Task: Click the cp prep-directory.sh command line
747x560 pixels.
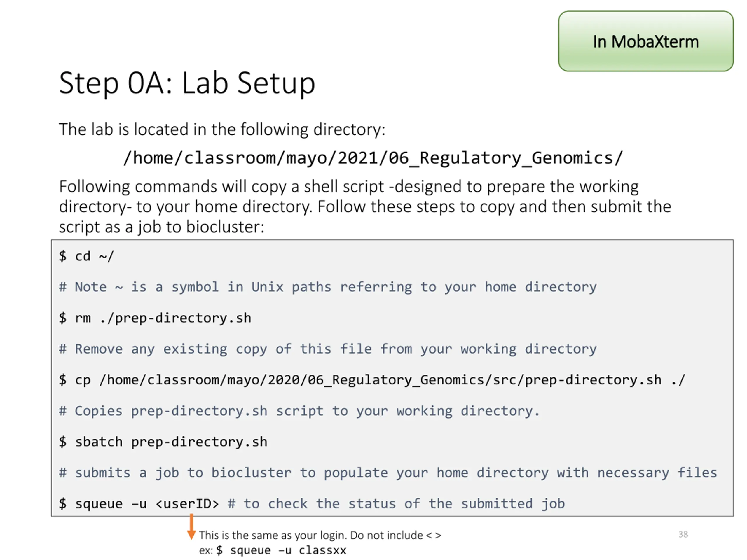Action: (x=371, y=380)
